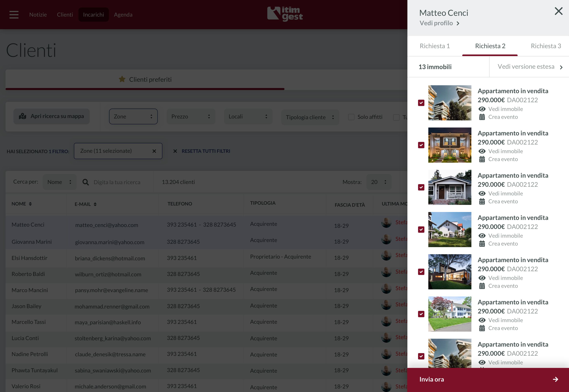Select the Clienti preferiti tab
This screenshot has width=569, height=392.
[145, 80]
